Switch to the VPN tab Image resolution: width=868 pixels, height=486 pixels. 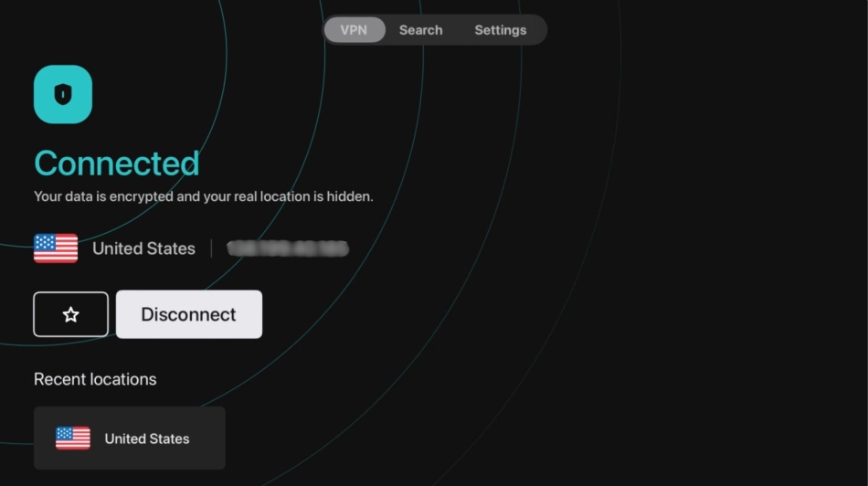355,30
